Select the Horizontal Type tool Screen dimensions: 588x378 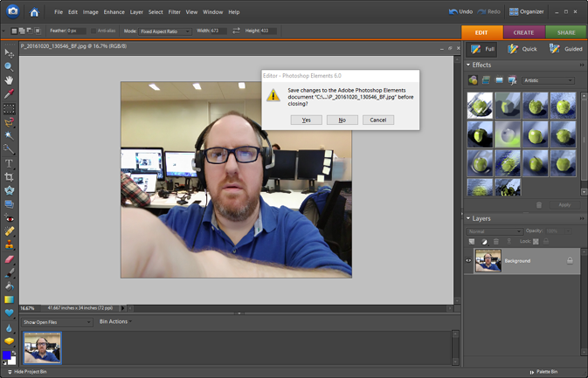[10, 163]
